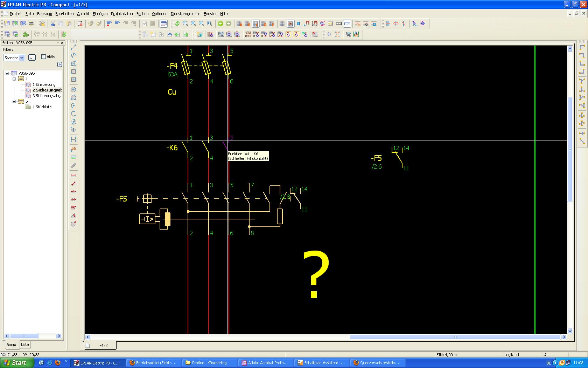Open the Dienstprogramme menu

click(185, 14)
